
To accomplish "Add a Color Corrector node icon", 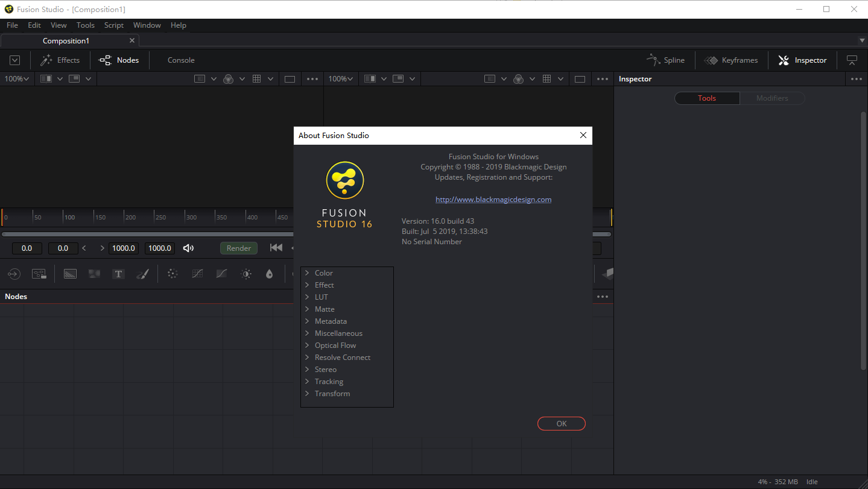I will tap(173, 274).
